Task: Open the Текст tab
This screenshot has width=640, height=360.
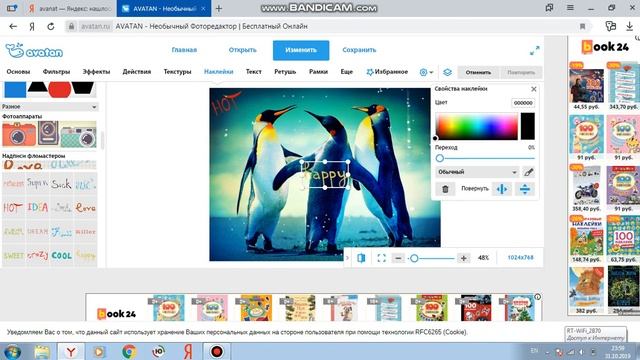Action: (253, 72)
